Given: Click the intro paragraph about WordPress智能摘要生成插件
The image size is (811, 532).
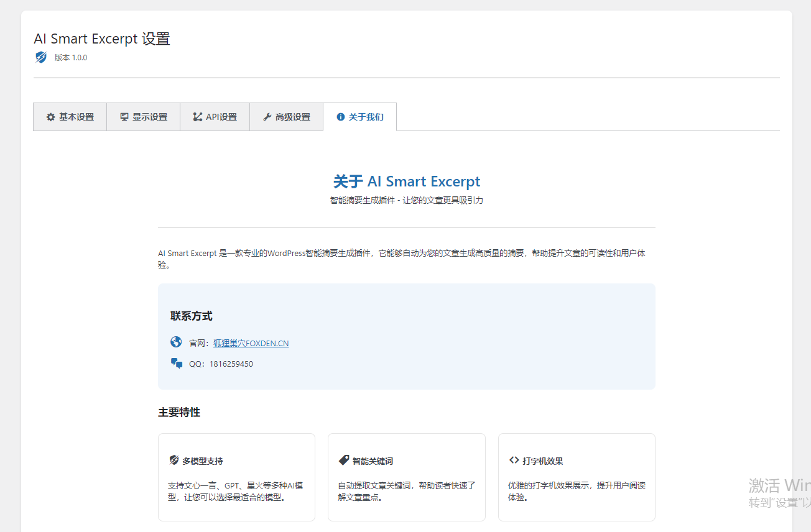Looking at the screenshot, I should coord(402,259).
